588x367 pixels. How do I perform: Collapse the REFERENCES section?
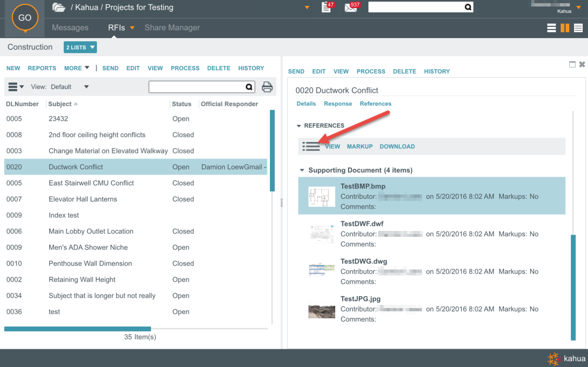pos(299,126)
